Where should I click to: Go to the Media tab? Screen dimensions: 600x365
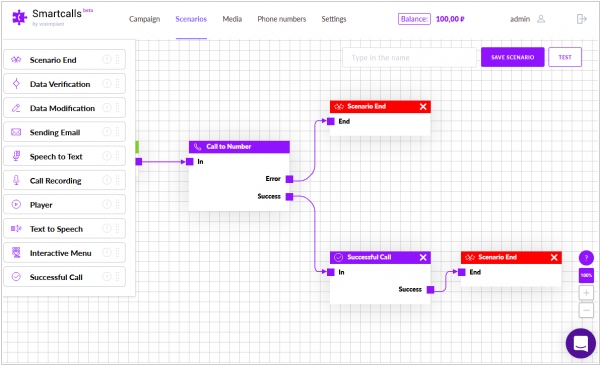click(x=232, y=19)
